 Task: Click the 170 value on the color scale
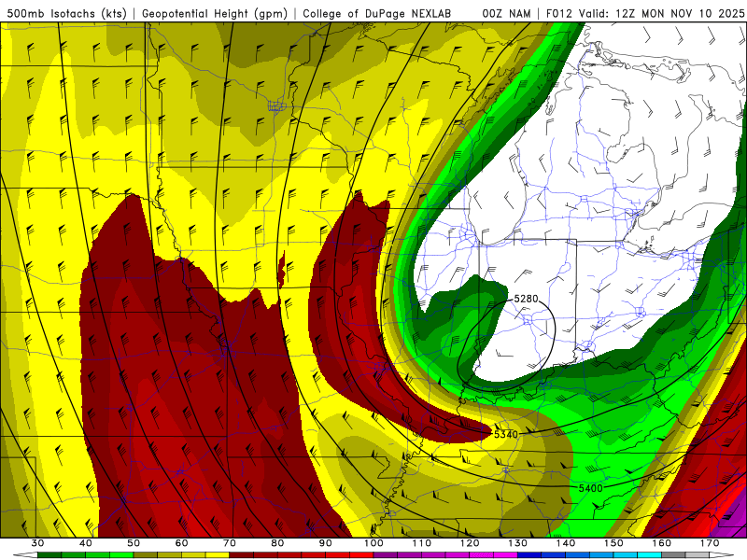click(x=710, y=543)
